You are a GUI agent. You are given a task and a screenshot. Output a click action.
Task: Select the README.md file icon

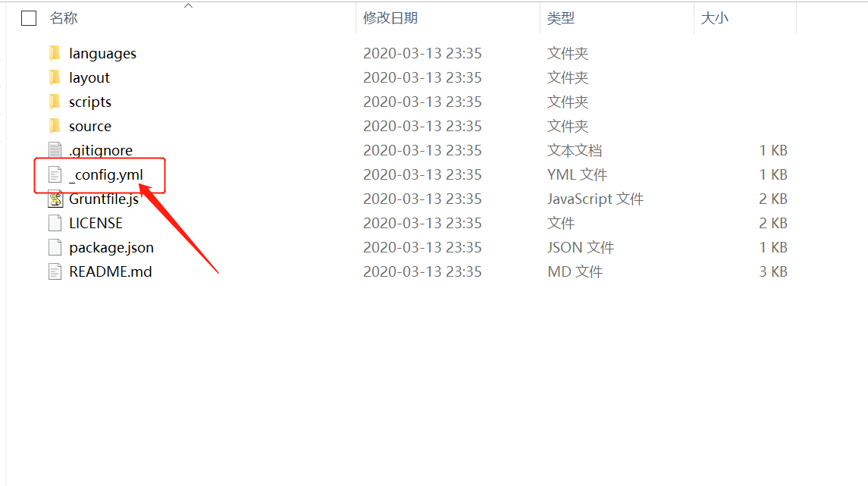point(55,271)
